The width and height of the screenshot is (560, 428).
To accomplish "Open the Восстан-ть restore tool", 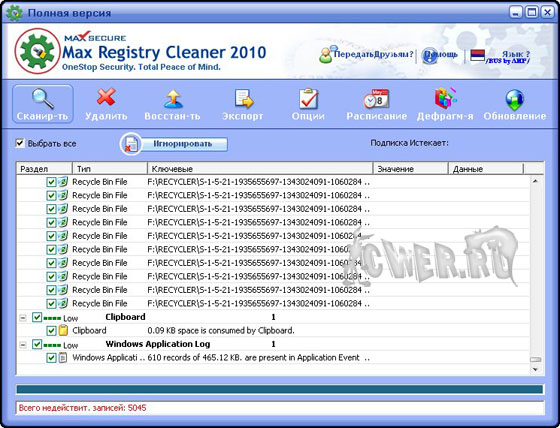I will coord(172,104).
